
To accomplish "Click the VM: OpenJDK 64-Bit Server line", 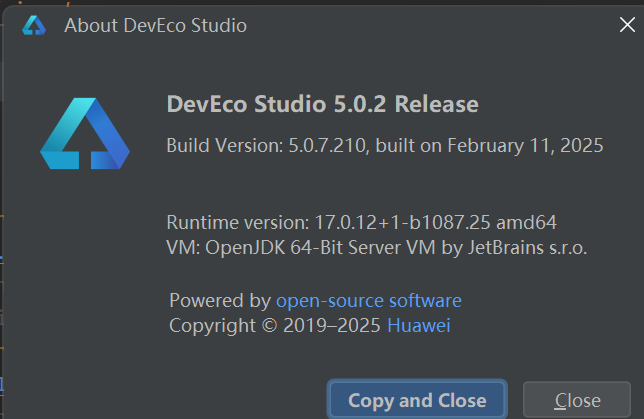I will (x=377, y=248).
